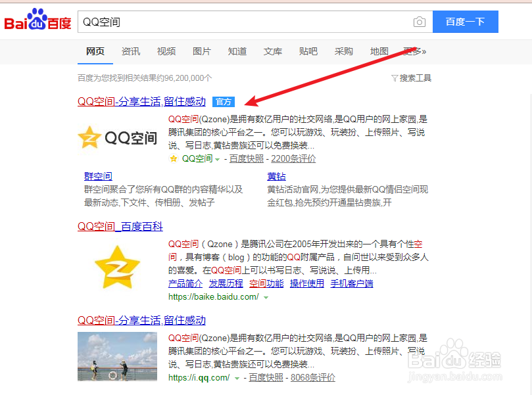
Task: Open the 知道 tab
Action: [x=237, y=51]
